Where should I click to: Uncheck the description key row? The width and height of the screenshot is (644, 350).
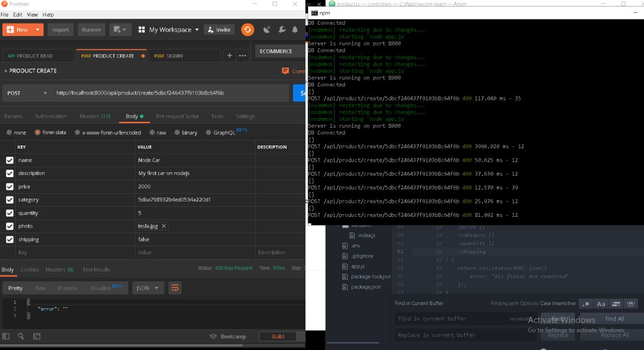pos(10,173)
